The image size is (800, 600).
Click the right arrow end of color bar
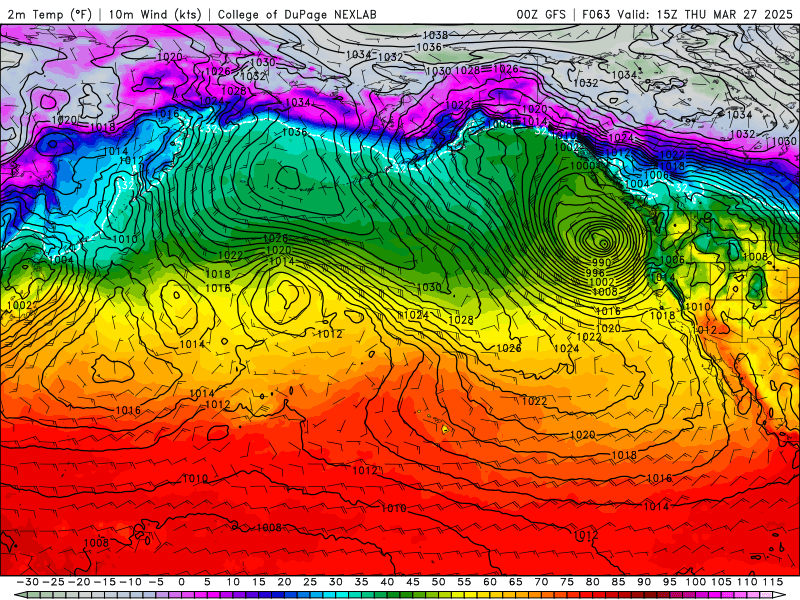coord(780,595)
